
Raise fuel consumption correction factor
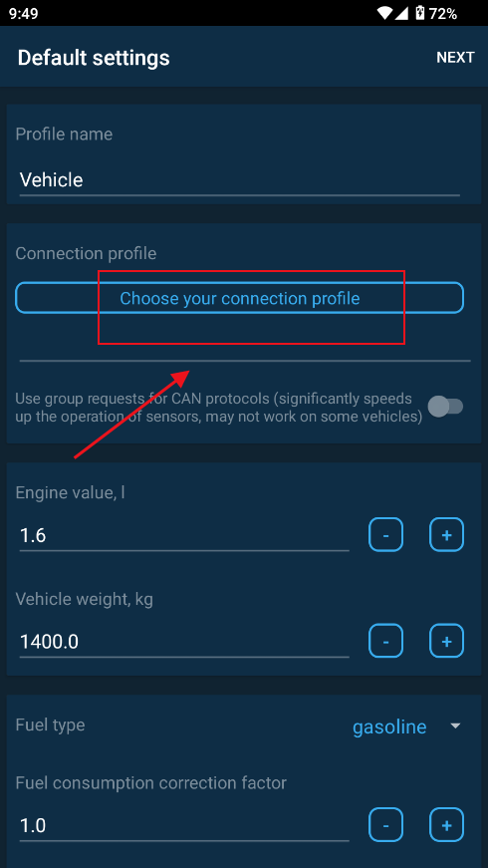[x=446, y=825]
